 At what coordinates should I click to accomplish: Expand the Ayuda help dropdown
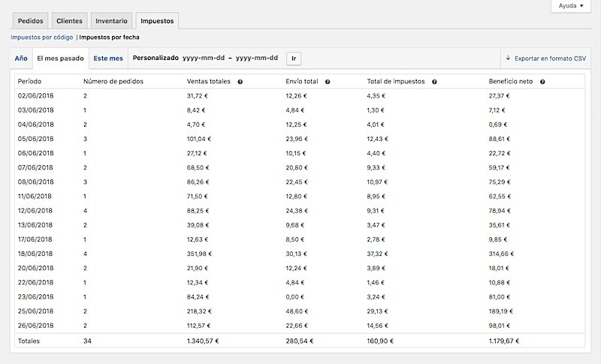[x=571, y=6]
